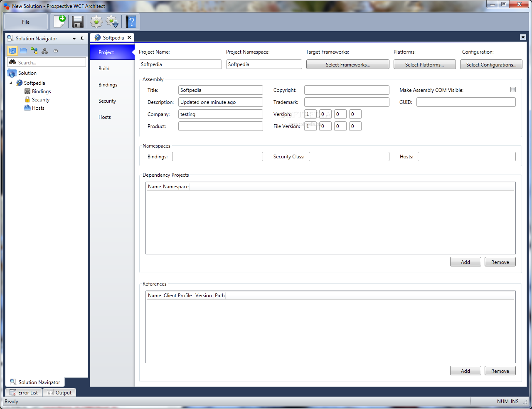Click the Path column header in References

pos(220,296)
